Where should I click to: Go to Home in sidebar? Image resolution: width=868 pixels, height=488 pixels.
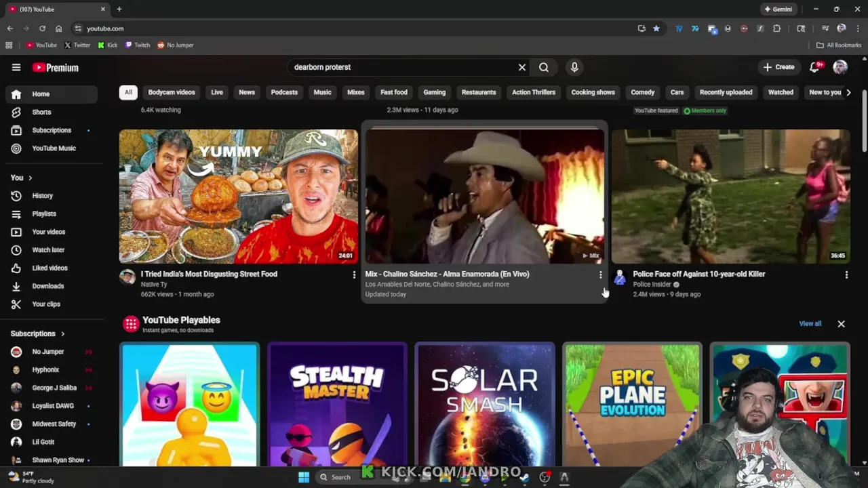pyautogui.click(x=52, y=94)
